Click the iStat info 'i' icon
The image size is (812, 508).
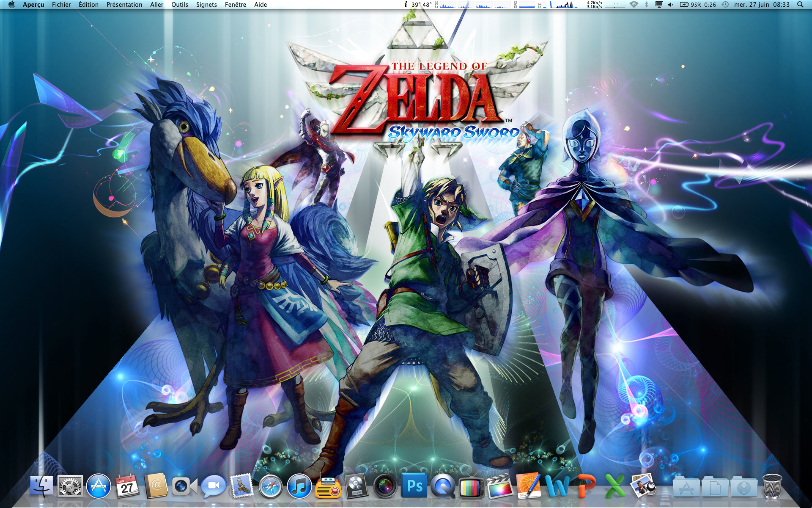click(x=406, y=5)
